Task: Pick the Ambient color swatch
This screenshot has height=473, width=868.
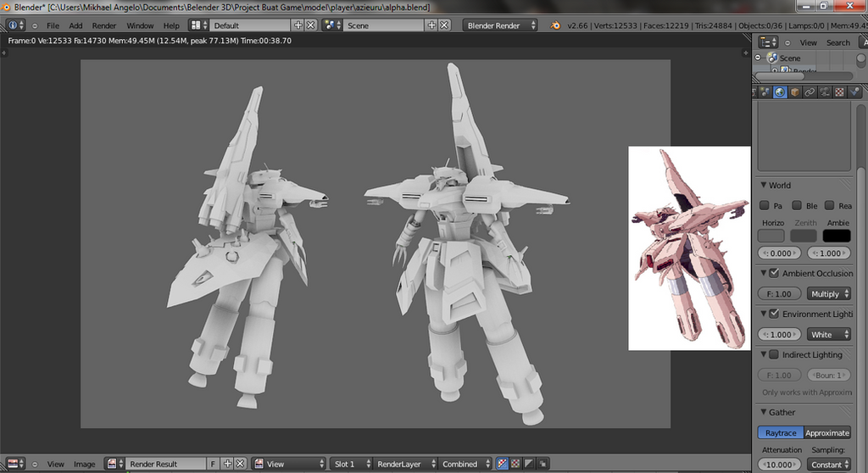Action: (837, 236)
